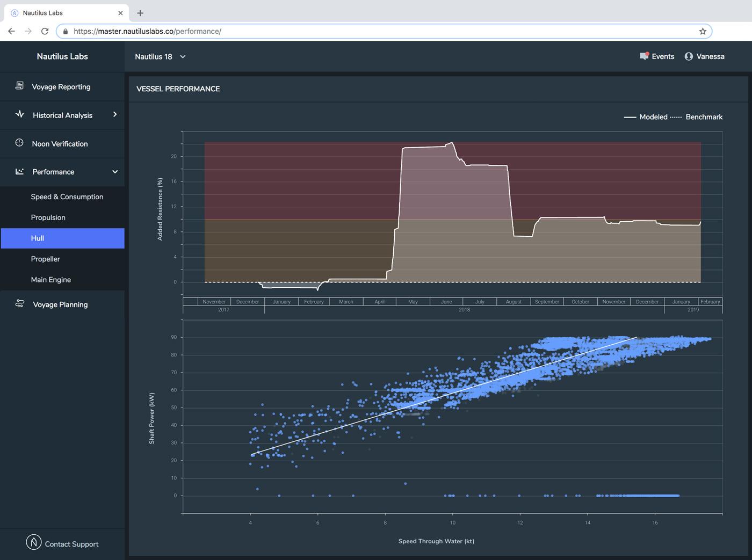Go back with browser back arrow
The width and height of the screenshot is (752, 560).
[11, 31]
